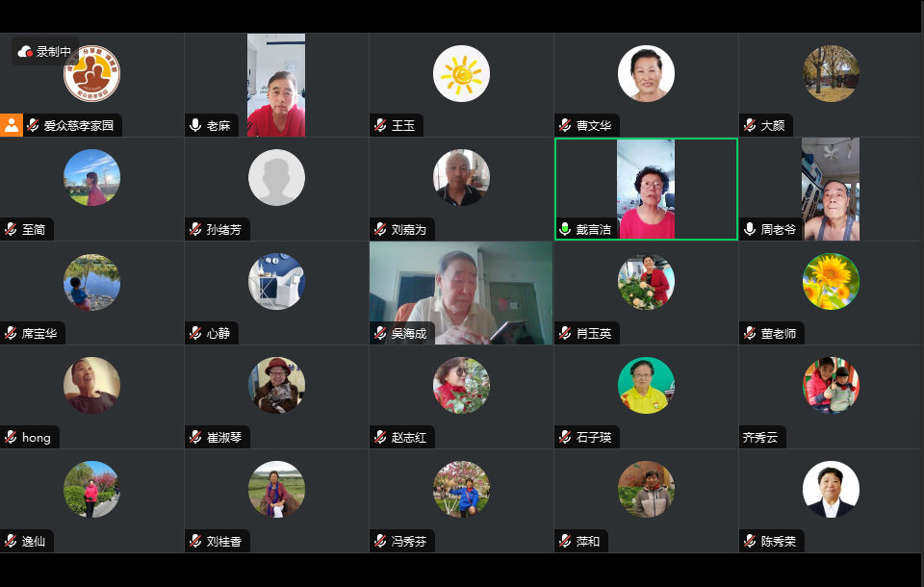Select the blank default avatar of 孙绪芳
Viewport: 924px width, 587px height.
coord(276,177)
